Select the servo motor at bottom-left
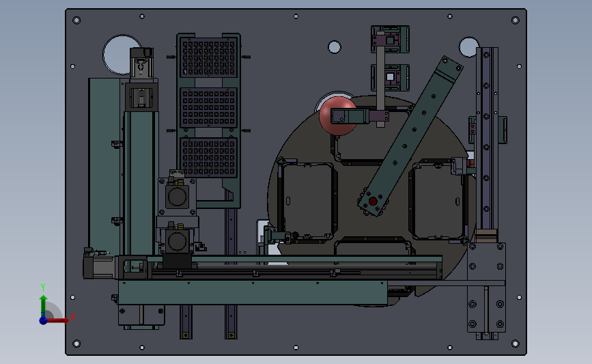Screen dimensions: 592x364 click(99, 266)
